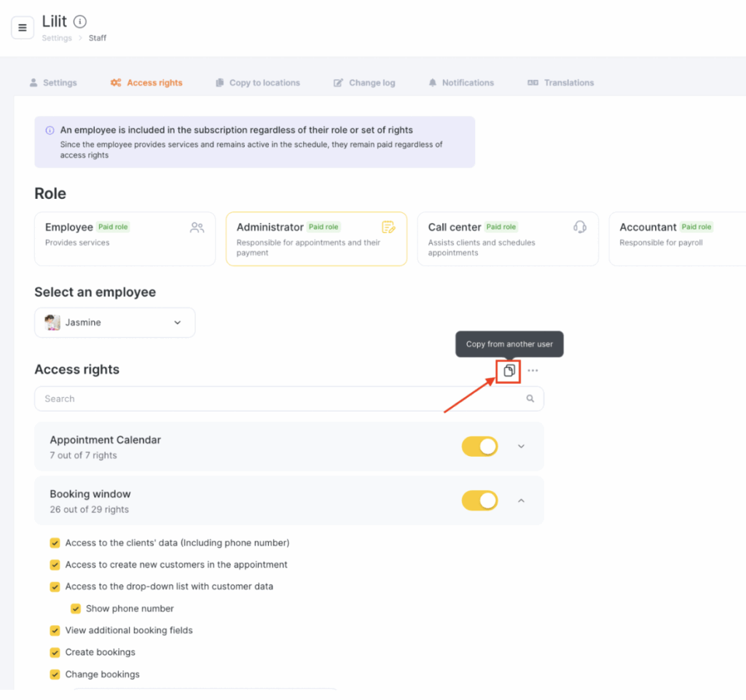This screenshot has width=746, height=700.
Task: Open the Jasmine employee dropdown
Action: (x=114, y=323)
